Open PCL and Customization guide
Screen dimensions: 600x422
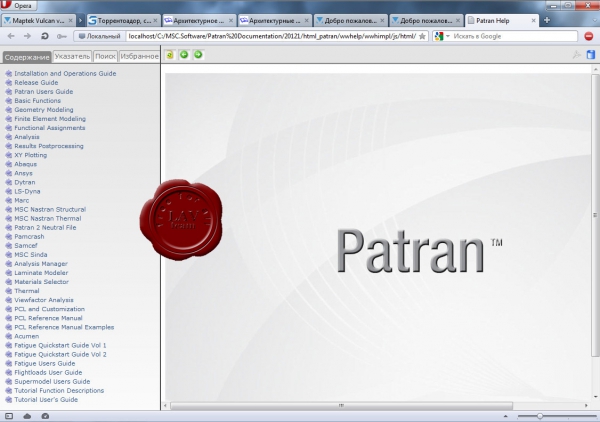point(49,309)
